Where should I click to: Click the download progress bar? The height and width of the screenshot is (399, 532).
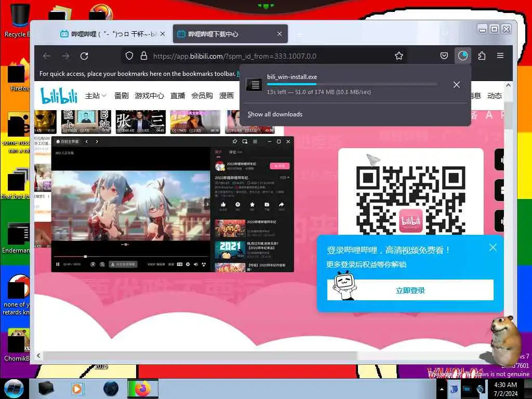[x=352, y=84]
